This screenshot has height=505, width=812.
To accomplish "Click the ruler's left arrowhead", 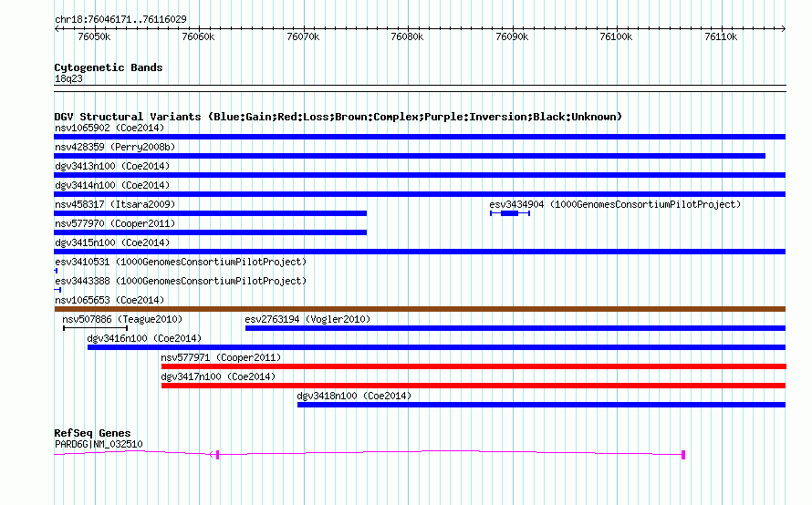I will (57, 29).
